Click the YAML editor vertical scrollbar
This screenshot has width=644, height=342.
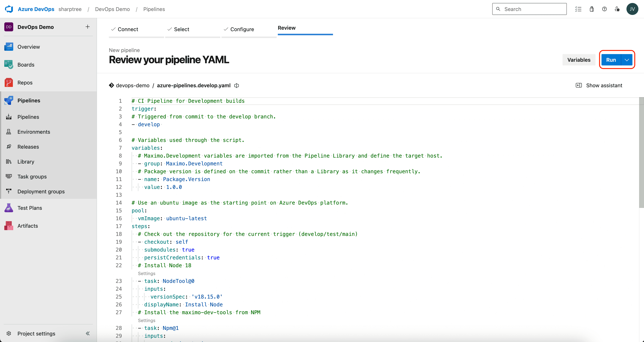point(641,153)
